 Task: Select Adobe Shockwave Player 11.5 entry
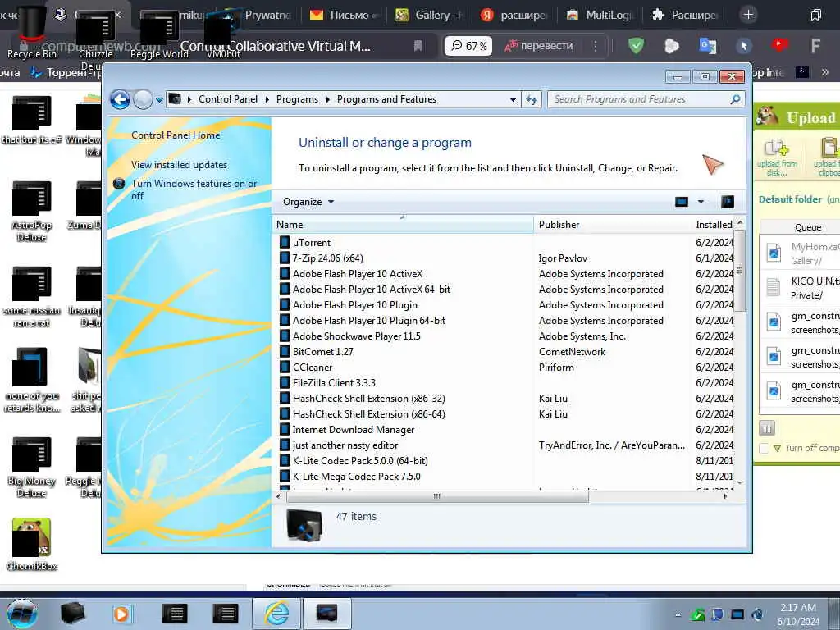pos(356,336)
